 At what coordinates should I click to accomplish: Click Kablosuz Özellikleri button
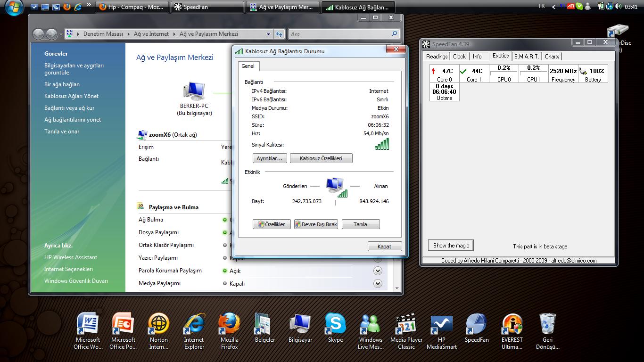(321, 158)
